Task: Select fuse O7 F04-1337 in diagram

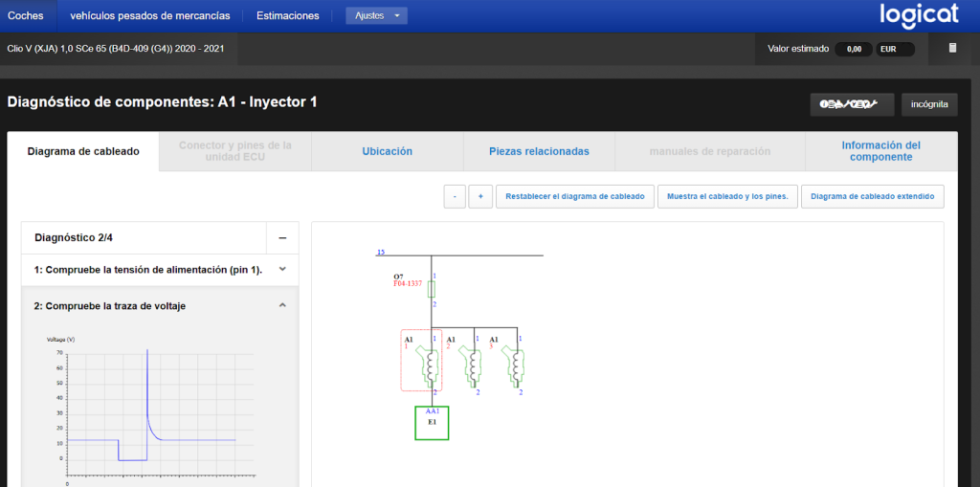Action: coord(432,289)
